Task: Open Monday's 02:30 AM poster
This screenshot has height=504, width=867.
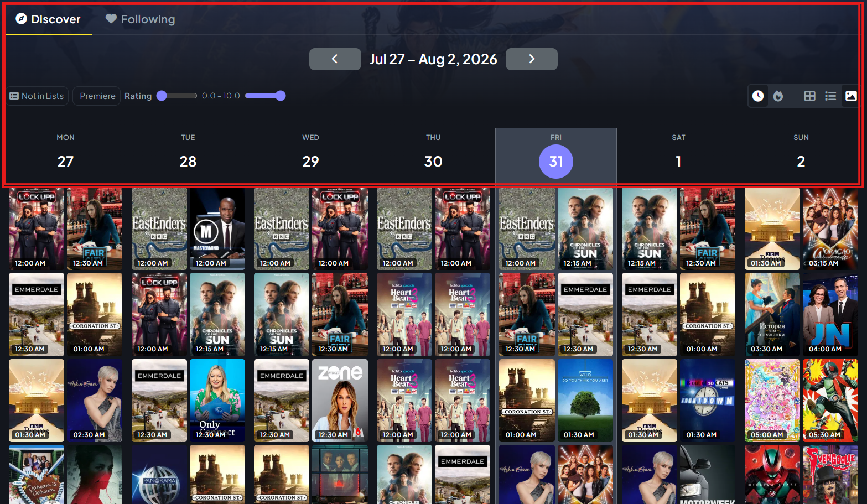Action: [95, 401]
